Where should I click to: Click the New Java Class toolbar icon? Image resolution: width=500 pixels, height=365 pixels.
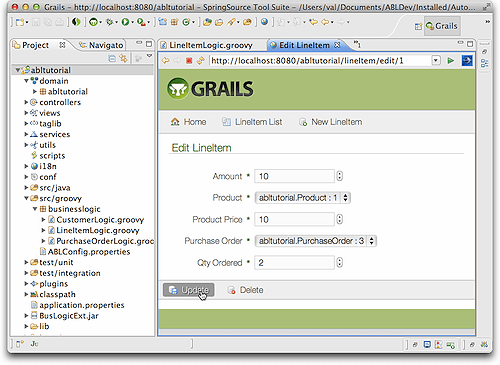click(186, 22)
